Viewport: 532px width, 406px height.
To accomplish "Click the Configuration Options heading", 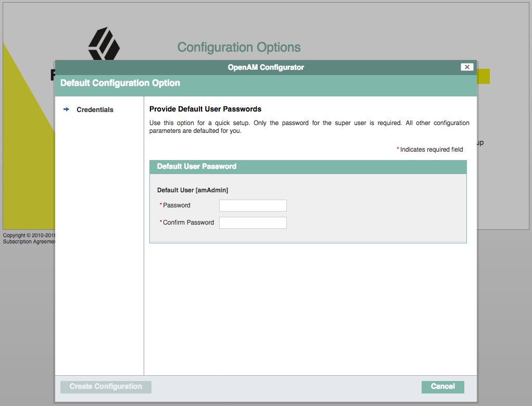I will coord(239,47).
